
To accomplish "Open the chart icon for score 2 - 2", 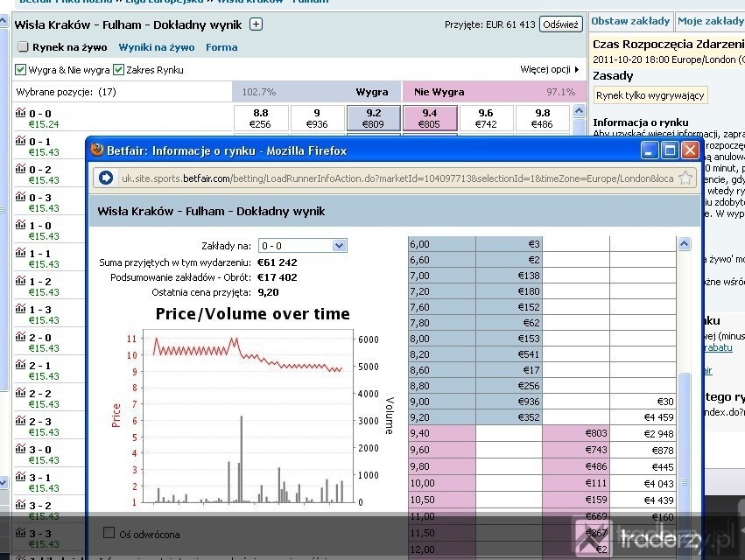I will point(20,393).
